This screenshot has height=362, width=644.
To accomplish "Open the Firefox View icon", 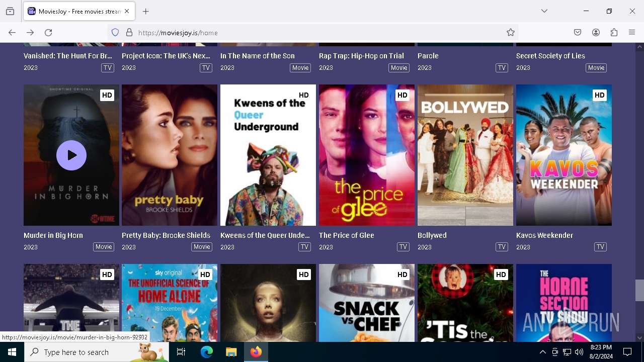I will coord(10,11).
